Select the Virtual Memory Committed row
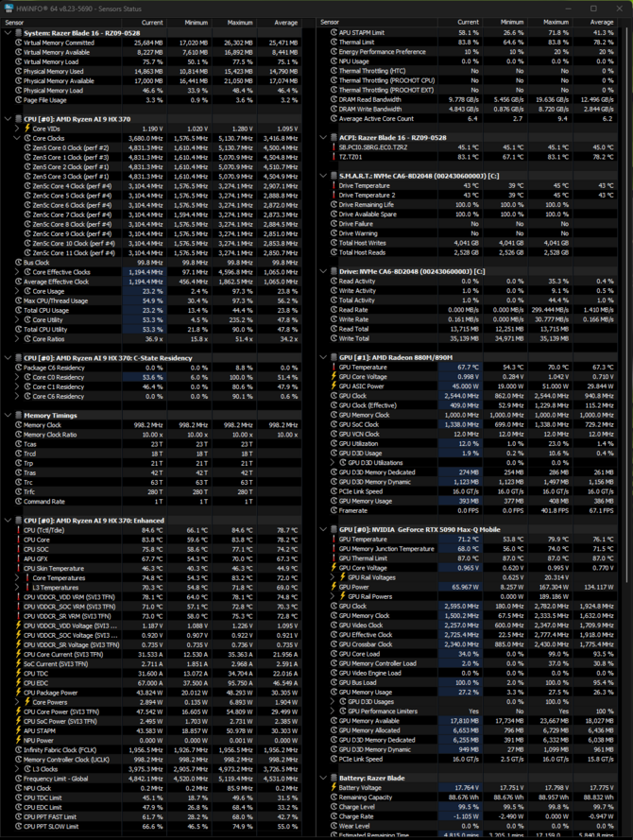This screenshot has height=840, width=633. (151, 43)
